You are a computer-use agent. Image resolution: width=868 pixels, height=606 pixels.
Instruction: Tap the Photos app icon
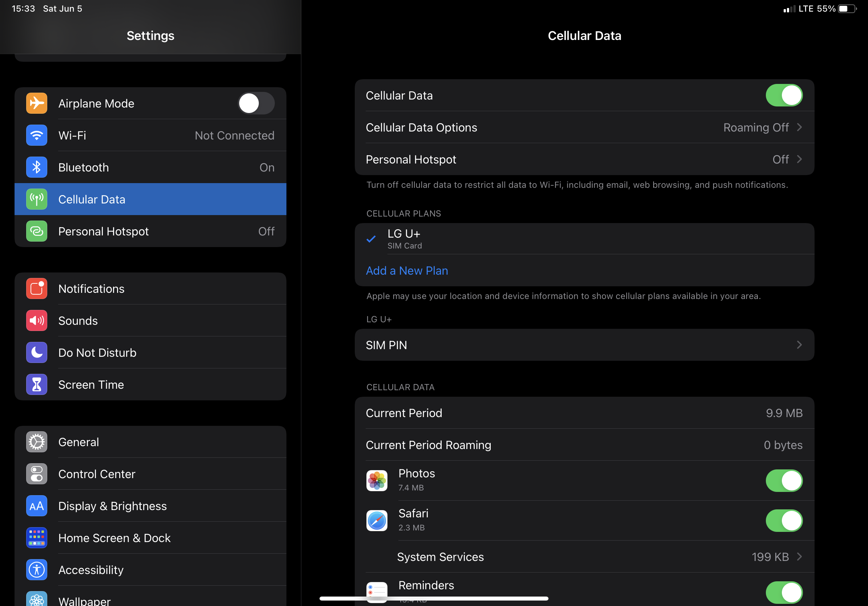(377, 480)
